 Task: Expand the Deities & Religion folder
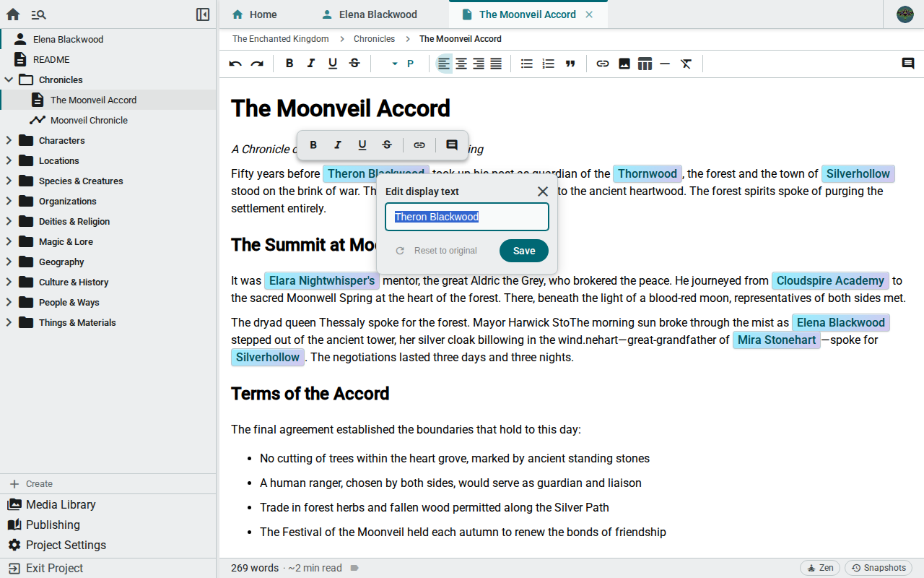tap(9, 221)
